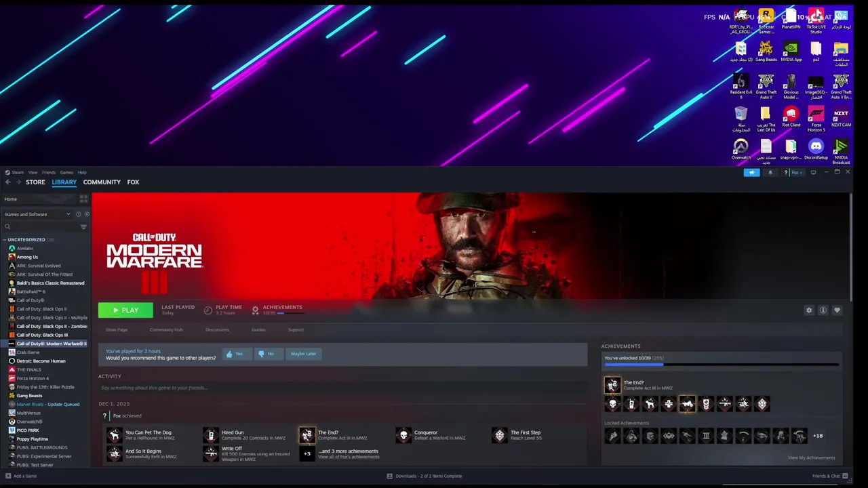The height and width of the screenshot is (488, 868).
Task: Start the game with the green PLAY button
Action: [125, 310]
